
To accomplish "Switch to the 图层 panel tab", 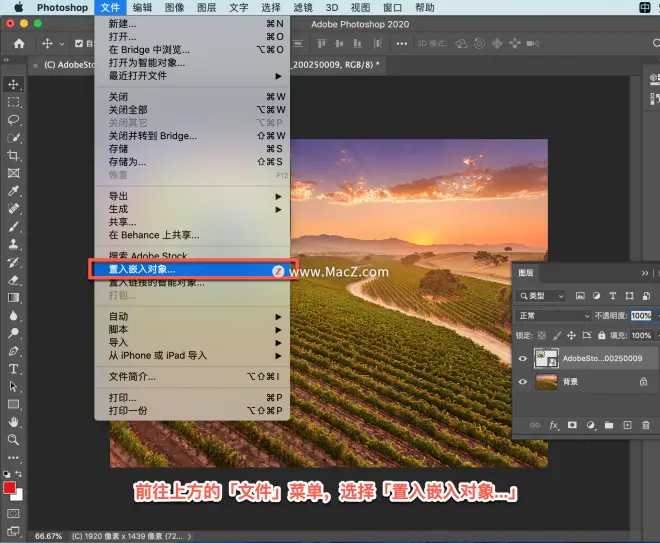I will 526,273.
